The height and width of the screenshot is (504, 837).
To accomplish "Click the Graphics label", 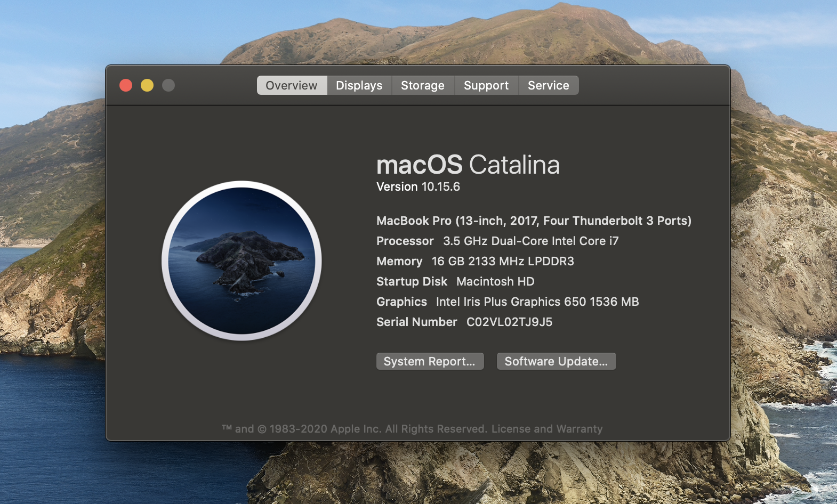I will (x=401, y=302).
